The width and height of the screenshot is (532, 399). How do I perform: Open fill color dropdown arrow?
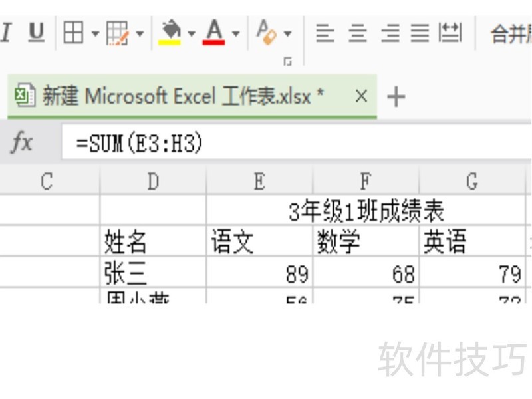click(192, 33)
